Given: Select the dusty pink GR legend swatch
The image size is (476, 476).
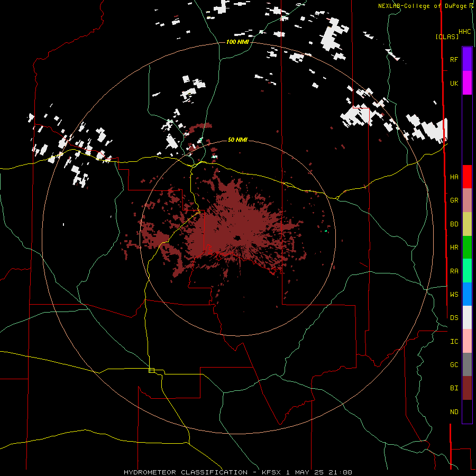Looking at the screenshot, I should tap(467, 200).
